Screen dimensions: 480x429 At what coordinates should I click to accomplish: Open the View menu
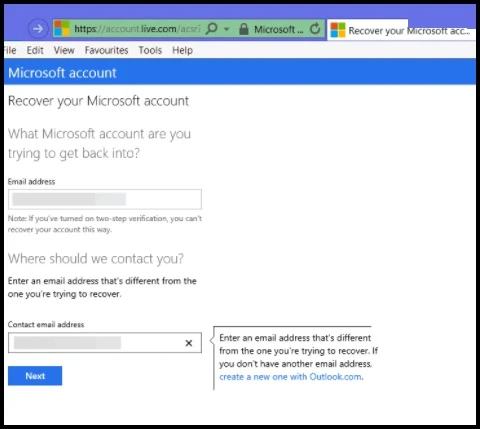pyautogui.click(x=64, y=50)
